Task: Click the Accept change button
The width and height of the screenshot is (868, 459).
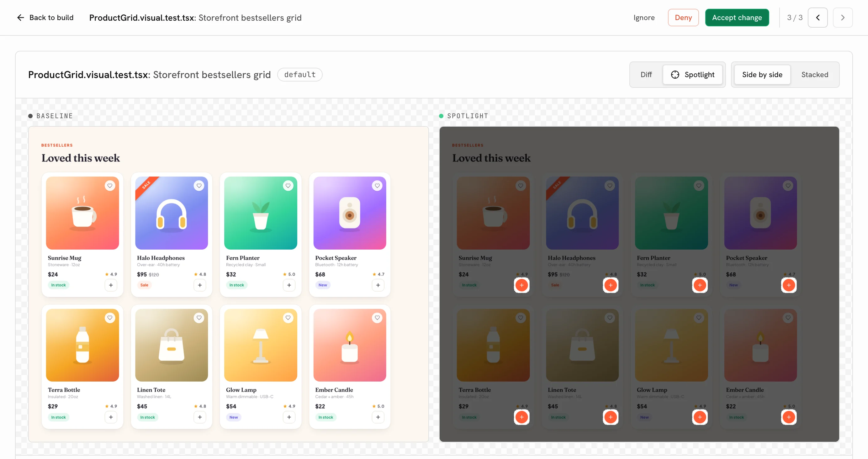Action: pos(737,18)
